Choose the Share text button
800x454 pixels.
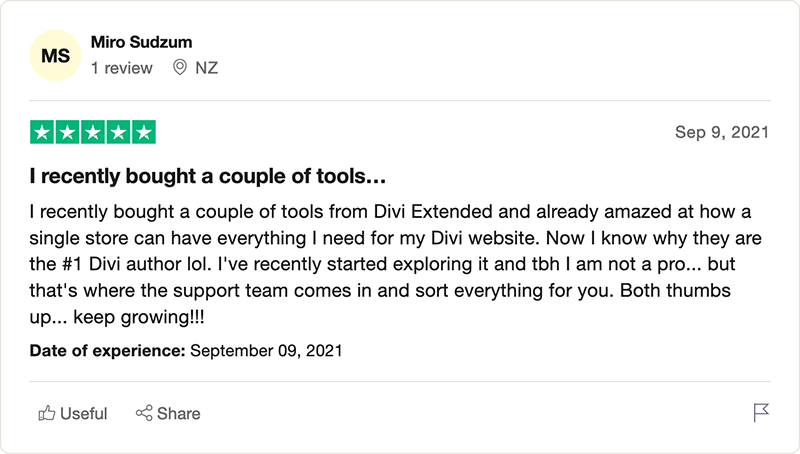tap(179, 414)
